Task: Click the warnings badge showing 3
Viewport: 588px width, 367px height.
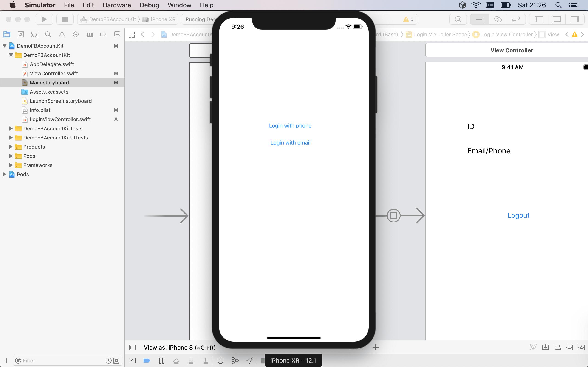Action: click(408, 19)
